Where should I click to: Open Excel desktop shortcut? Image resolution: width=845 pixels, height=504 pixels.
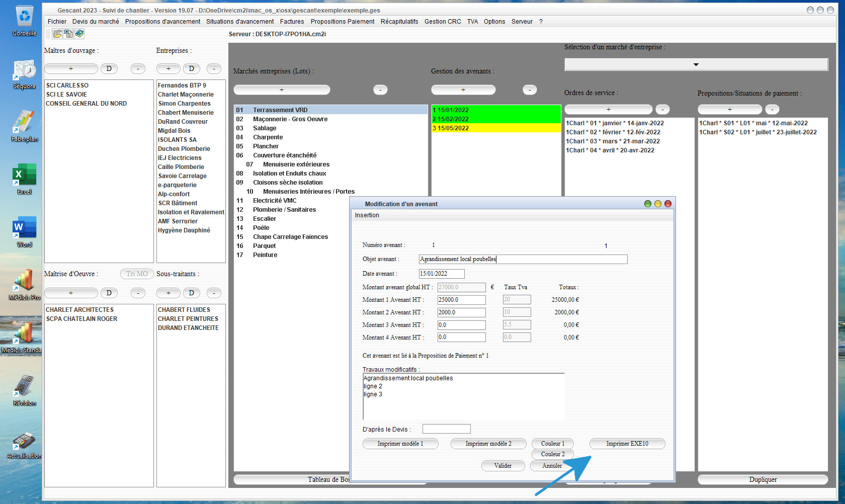[x=24, y=179]
